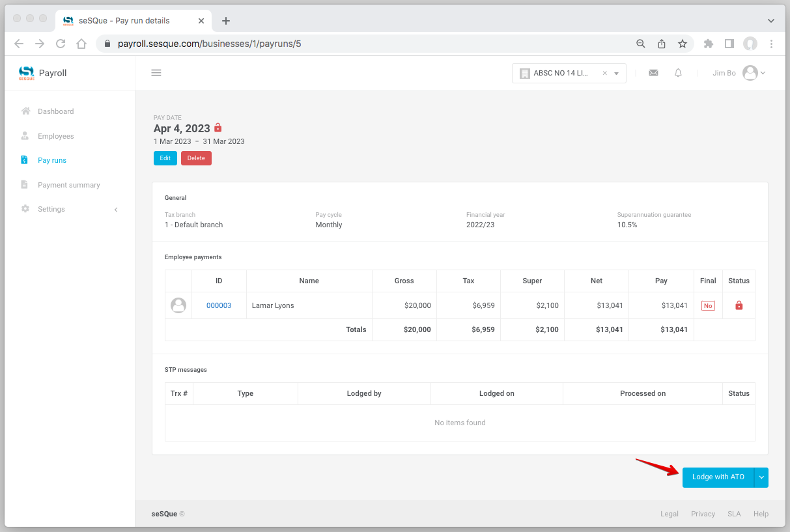Open the notifications bell icon
The image size is (790, 532).
[678, 73]
